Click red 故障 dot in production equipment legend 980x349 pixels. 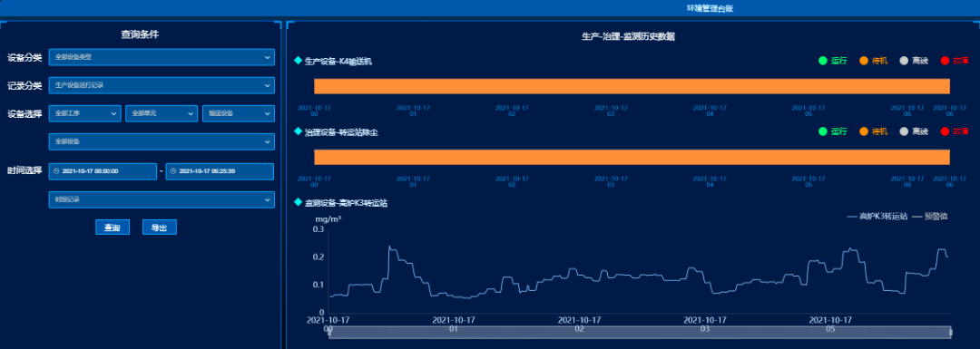tap(945, 61)
